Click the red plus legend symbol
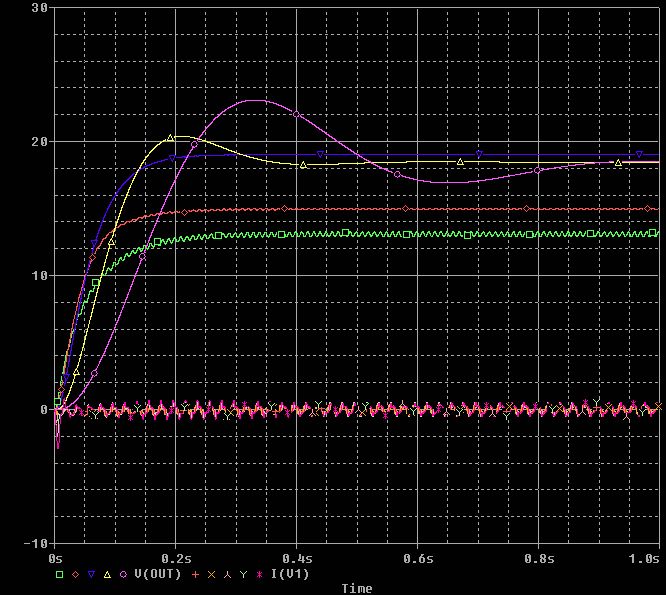 tap(195, 575)
